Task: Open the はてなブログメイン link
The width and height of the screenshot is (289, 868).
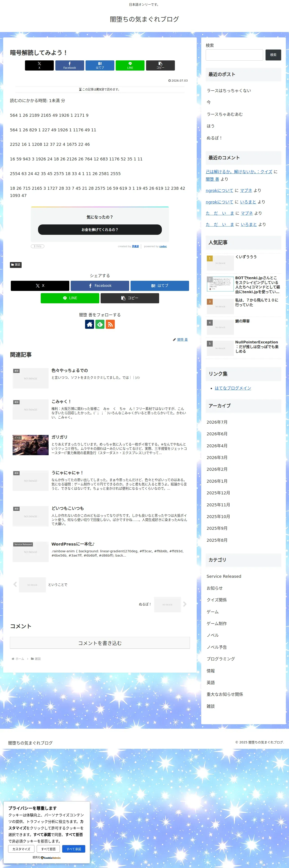Action: coord(233,388)
